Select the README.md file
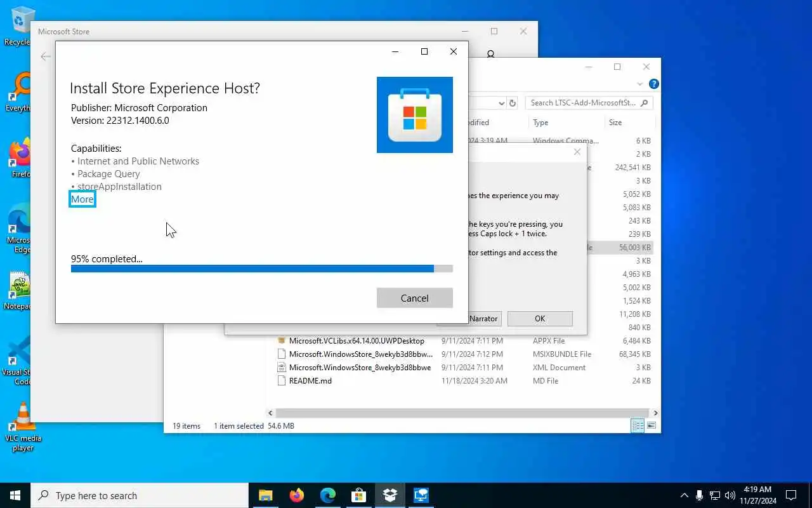The width and height of the screenshot is (812, 508). 310,381
